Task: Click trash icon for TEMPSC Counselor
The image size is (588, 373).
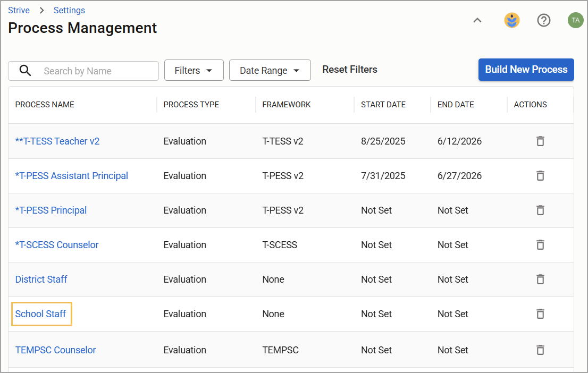Action: [x=540, y=350]
